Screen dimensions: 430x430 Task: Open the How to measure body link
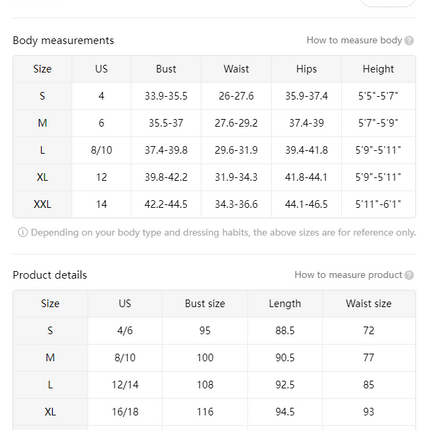click(354, 40)
